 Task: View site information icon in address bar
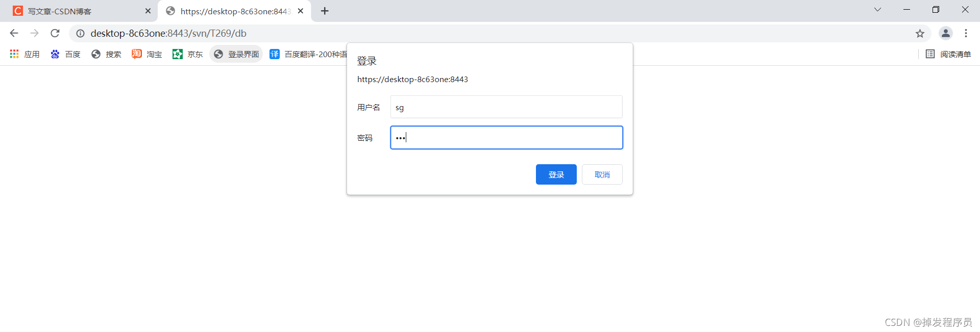(x=80, y=33)
